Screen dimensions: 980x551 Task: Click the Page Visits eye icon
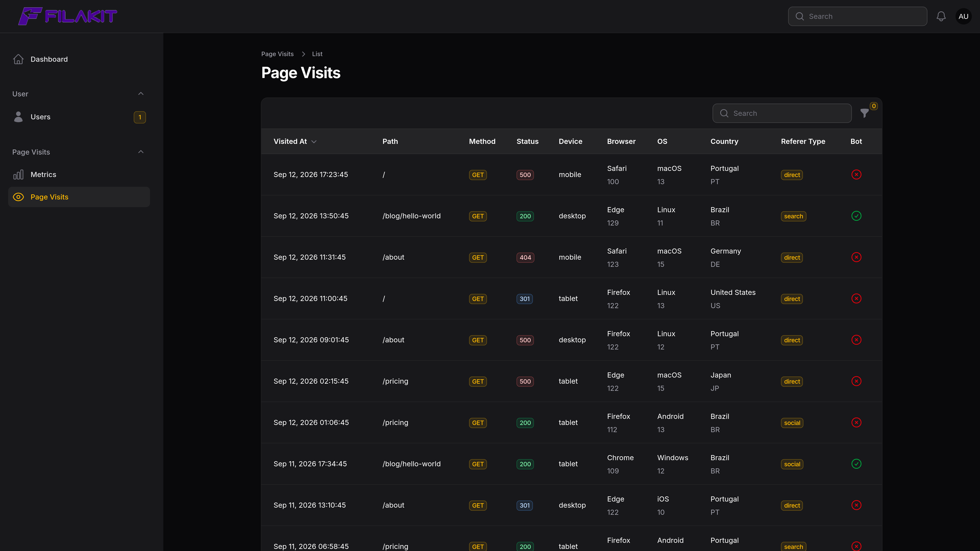click(18, 197)
